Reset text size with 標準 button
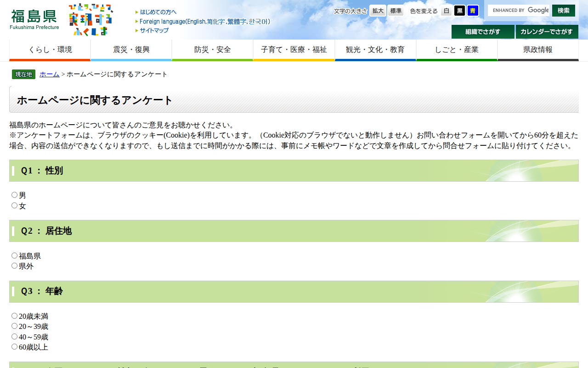The height and width of the screenshot is (368, 588). pyautogui.click(x=396, y=11)
